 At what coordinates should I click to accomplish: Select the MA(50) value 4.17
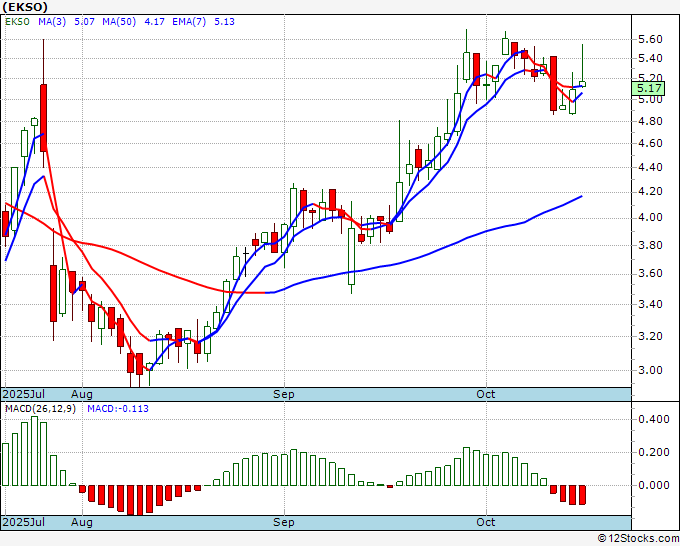154,22
